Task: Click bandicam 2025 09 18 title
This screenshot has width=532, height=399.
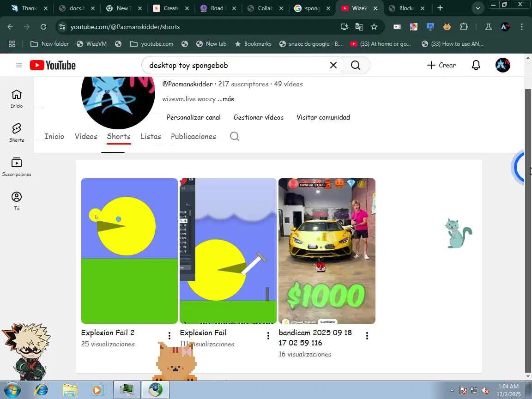Action: 315,338
